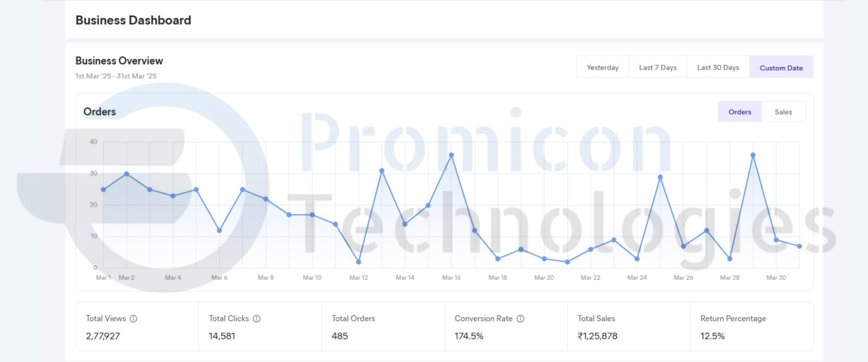The height and width of the screenshot is (362, 868).
Task: Click the Mar 29 peak data point
Action: pyautogui.click(x=753, y=155)
